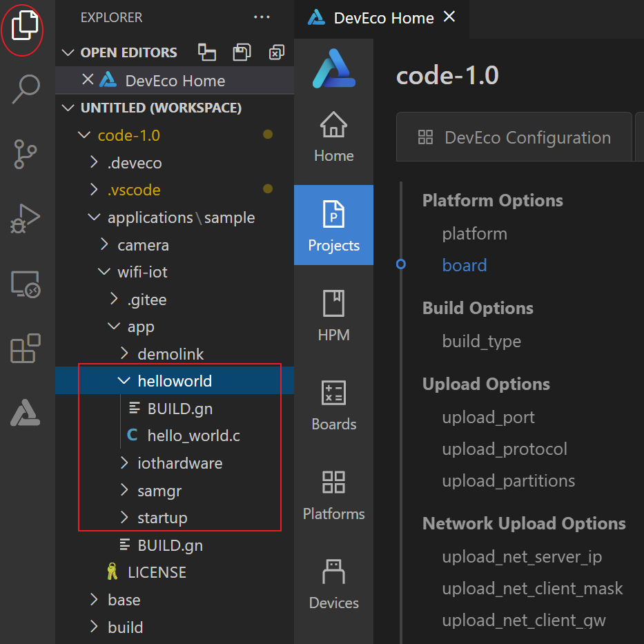Open the Search view icon
This screenshot has height=644, width=644.
click(26, 89)
